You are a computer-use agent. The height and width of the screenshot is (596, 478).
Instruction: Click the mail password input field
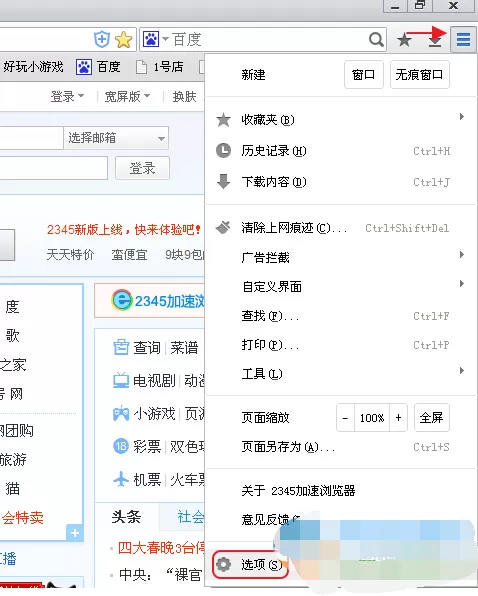[54, 168]
